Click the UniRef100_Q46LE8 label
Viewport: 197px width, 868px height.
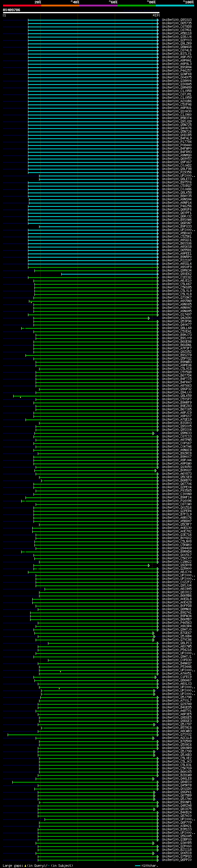(177, 778)
